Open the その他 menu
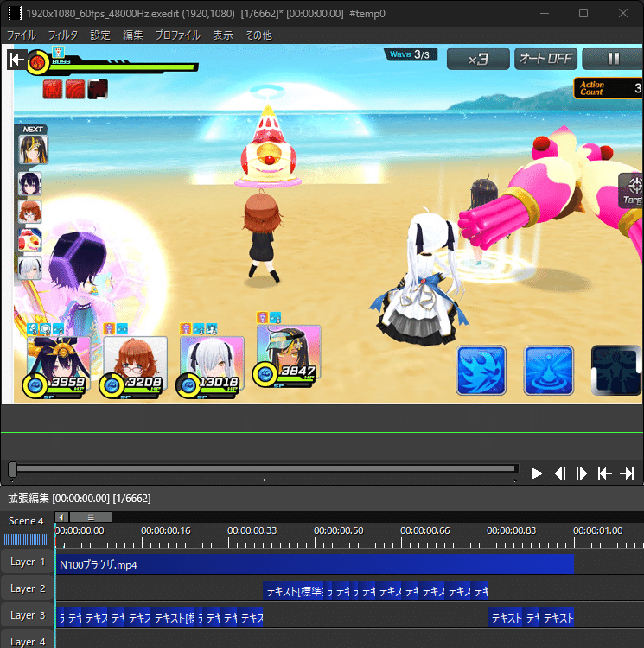 click(258, 35)
